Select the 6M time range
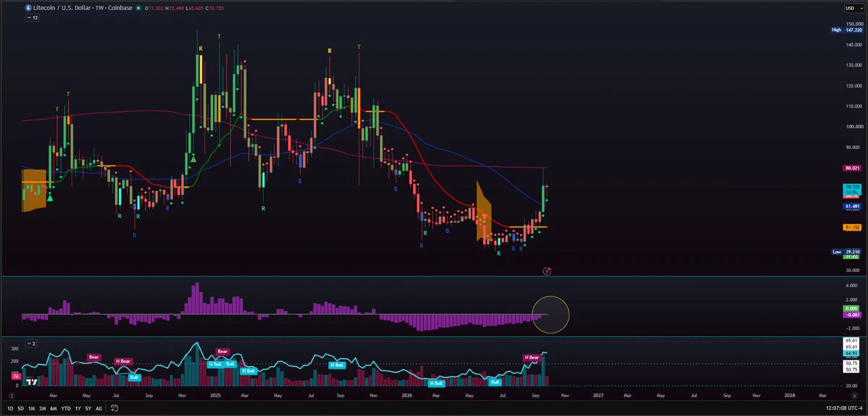 point(54,409)
